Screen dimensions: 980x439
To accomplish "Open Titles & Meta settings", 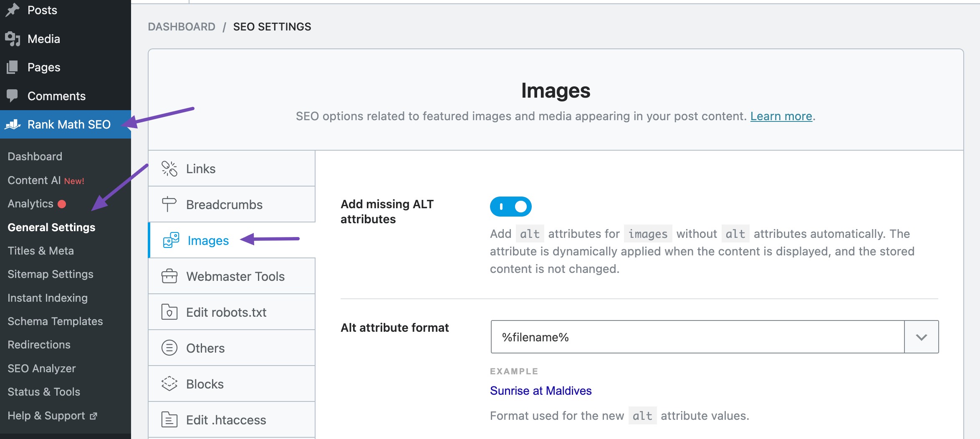I will (x=40, y=250).
